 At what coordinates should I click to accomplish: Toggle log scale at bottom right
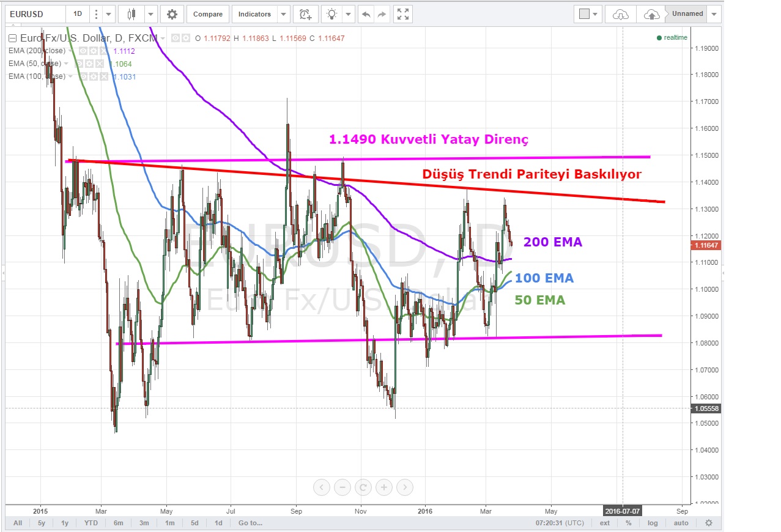coord(653,523)
